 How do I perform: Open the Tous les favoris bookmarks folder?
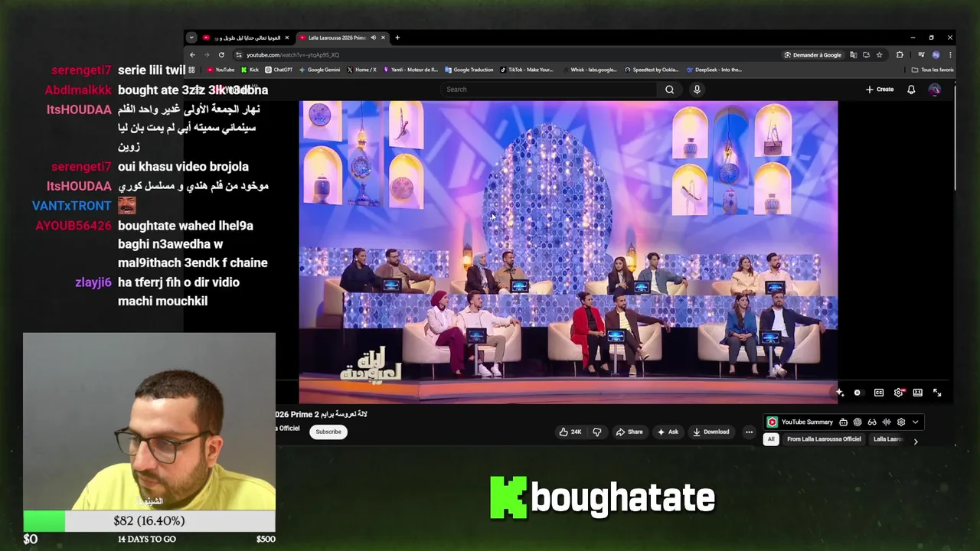click(x=933, y=70)
